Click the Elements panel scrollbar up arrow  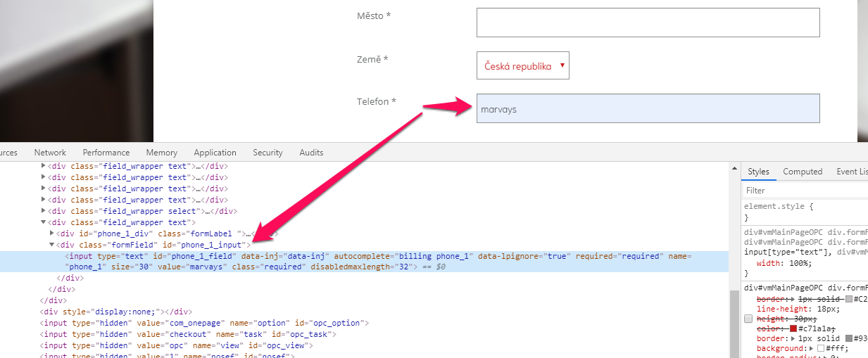(734, 168)
